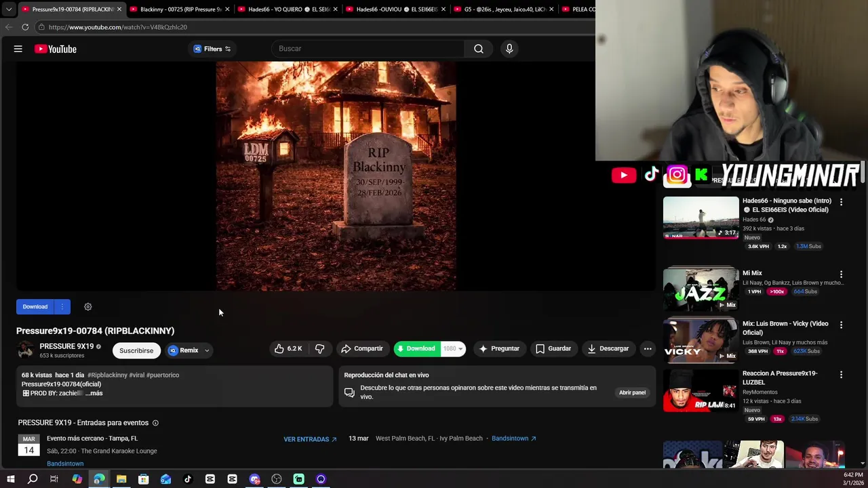Click the blue Download button below the video
The image size is (868, 488).
pyautogui.click(x=35, y=307)
